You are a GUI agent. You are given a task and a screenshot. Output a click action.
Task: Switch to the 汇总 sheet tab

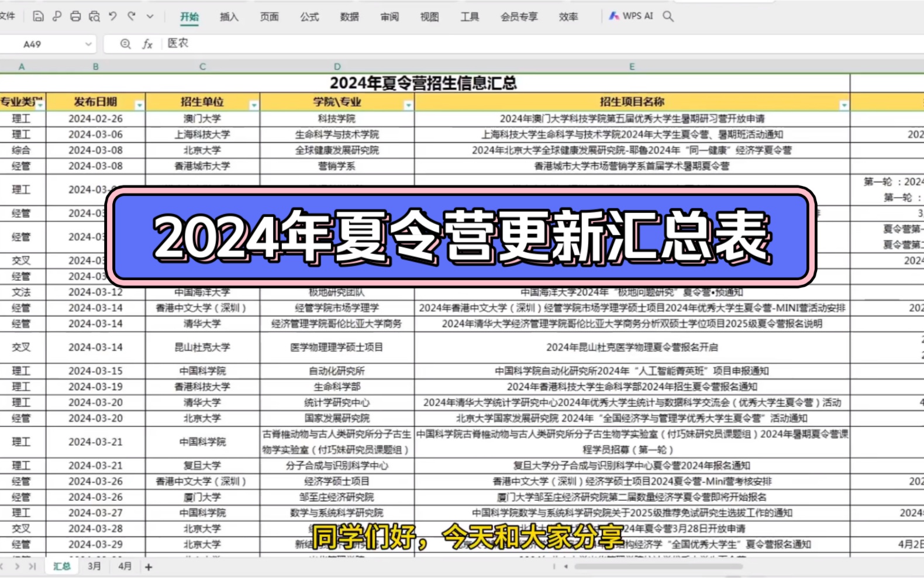(x=62, y=566)
